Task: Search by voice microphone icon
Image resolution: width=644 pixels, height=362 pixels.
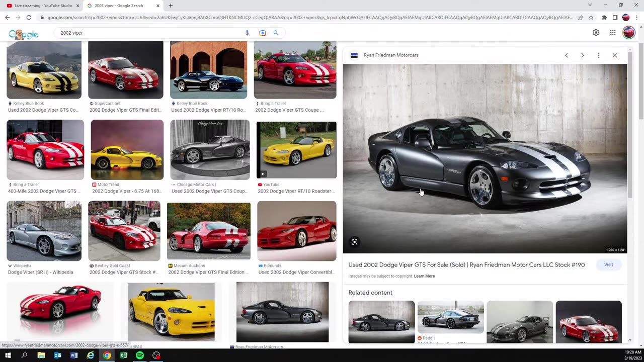Action: (x=247, y=33)
